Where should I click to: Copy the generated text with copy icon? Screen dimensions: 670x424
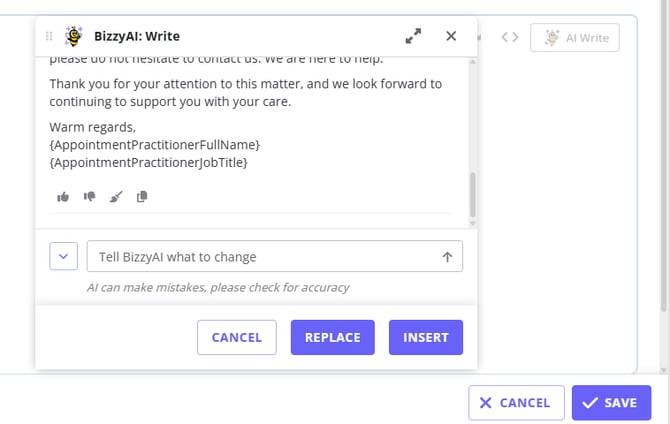point(141,197)
